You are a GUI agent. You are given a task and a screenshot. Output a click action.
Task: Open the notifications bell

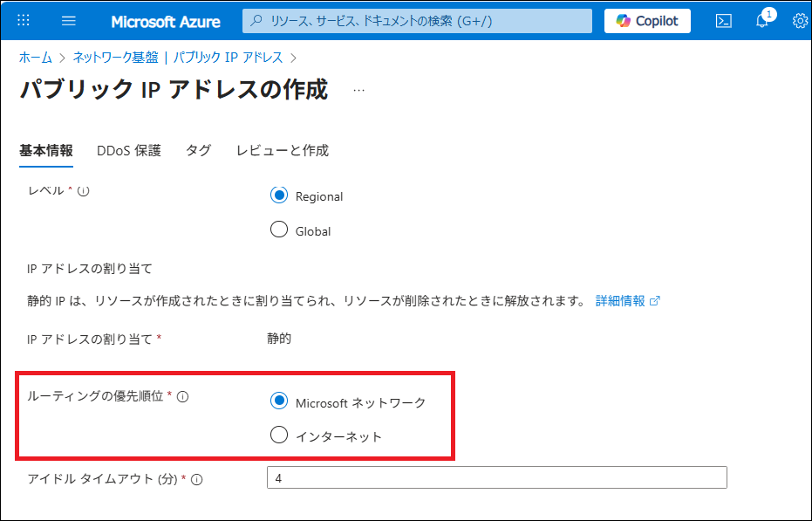point(761,21)
